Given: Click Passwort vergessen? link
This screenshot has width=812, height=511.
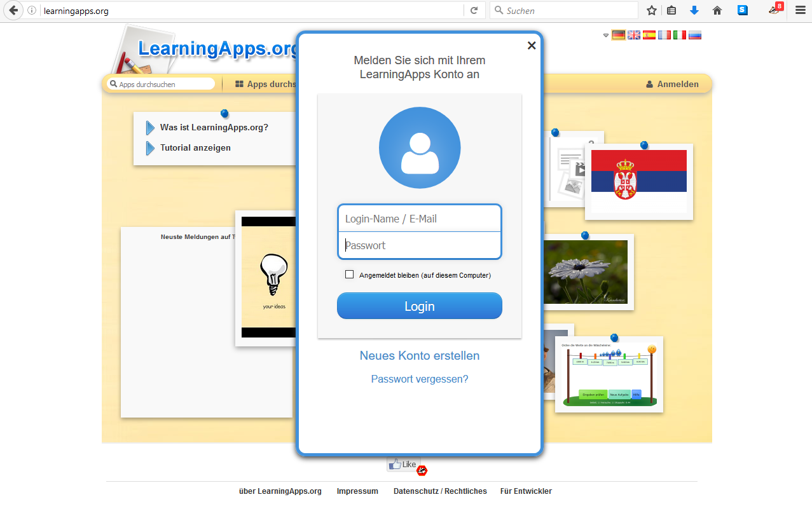Looking at the screenshot, I should [420, 379].
